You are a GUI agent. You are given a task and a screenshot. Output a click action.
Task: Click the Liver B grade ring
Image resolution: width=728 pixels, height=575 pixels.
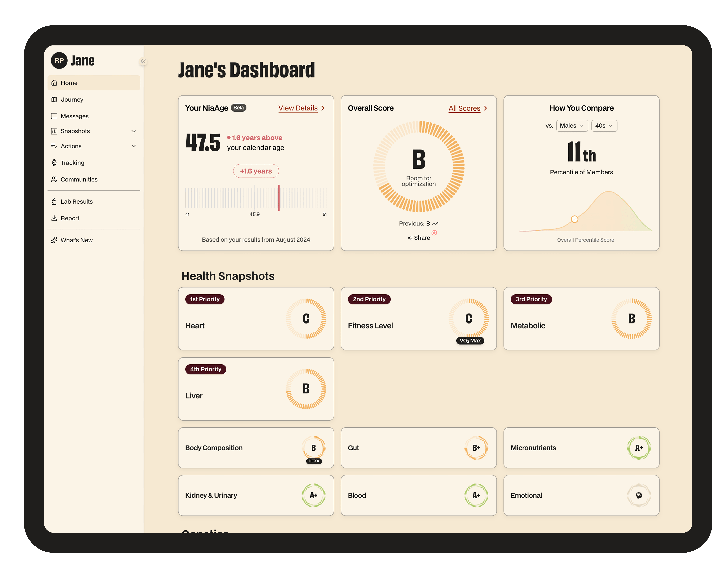(306, 389)
